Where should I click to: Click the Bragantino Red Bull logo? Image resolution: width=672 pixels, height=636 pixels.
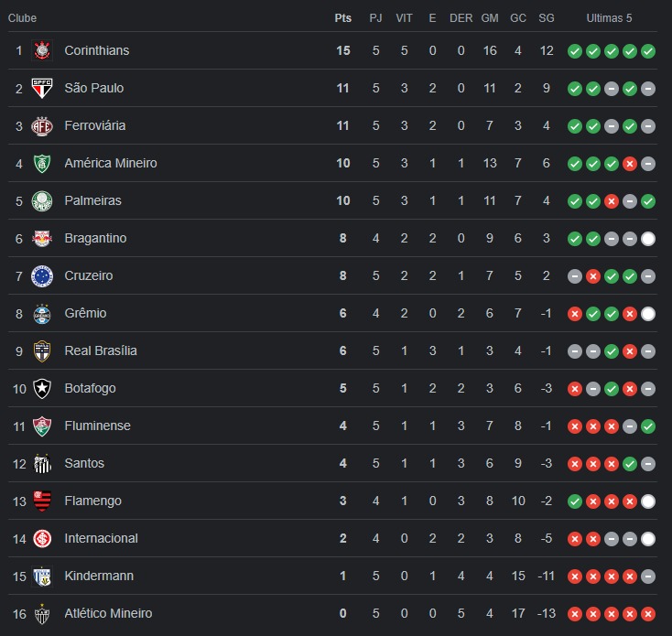tap(42, 239)
